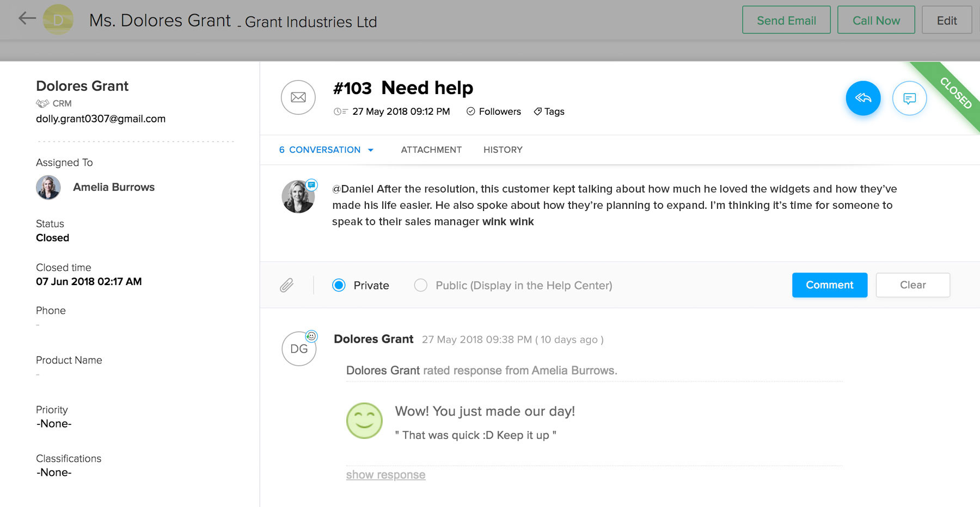The image size is (980, 507).
Task: Click the CRM label under contact name
Action: (x=62, y=103)
